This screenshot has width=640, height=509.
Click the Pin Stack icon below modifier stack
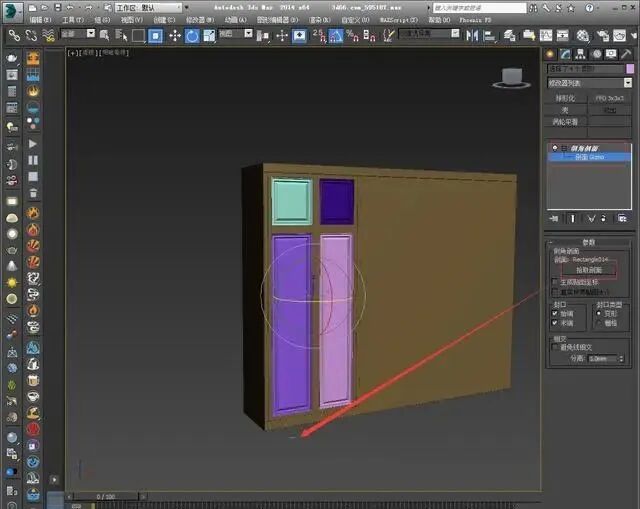point(553,219)
